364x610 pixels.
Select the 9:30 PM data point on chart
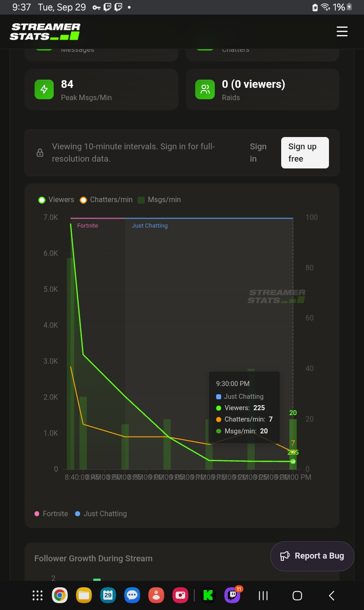[293, 461]
